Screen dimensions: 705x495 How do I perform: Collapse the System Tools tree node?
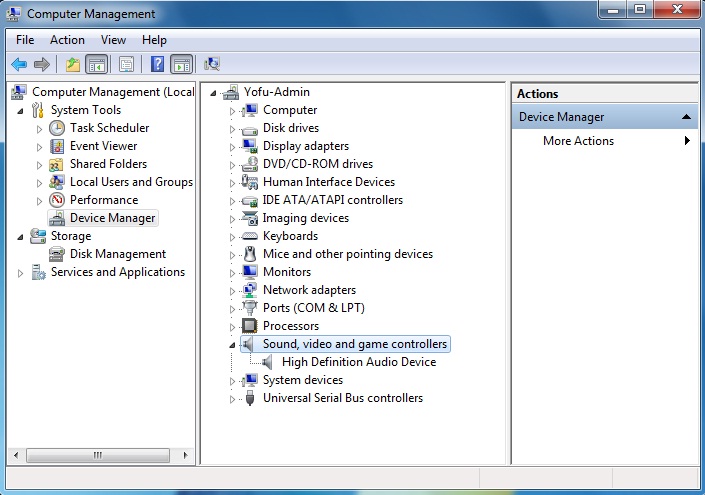click(x=20, y=111)
